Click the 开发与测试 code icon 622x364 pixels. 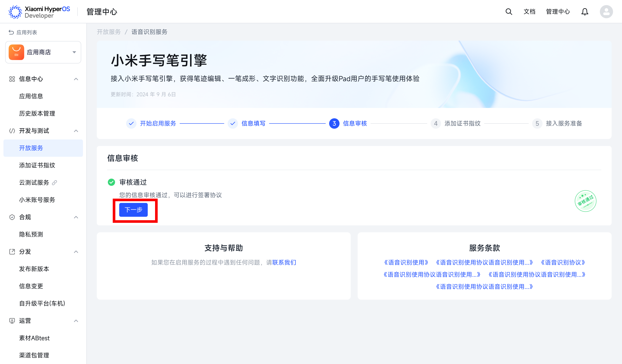12,131
